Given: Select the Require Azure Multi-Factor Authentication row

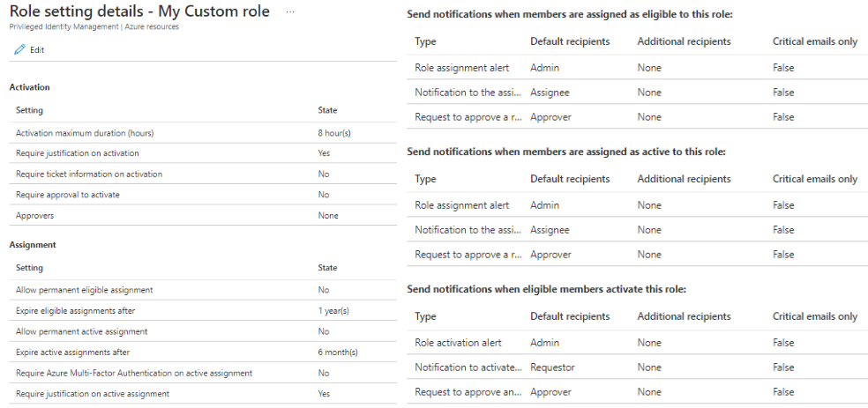Looking at the screenshot, I should 134,374.
